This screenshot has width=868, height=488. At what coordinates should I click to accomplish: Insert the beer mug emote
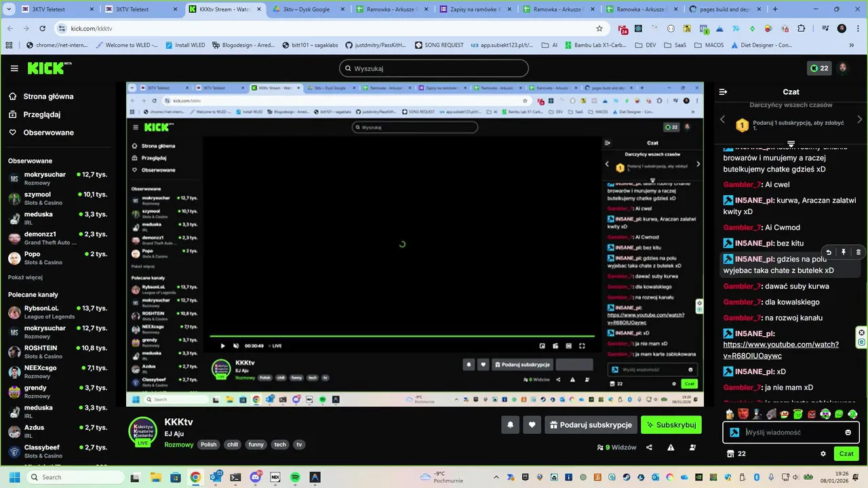click(x=730, y=413)
